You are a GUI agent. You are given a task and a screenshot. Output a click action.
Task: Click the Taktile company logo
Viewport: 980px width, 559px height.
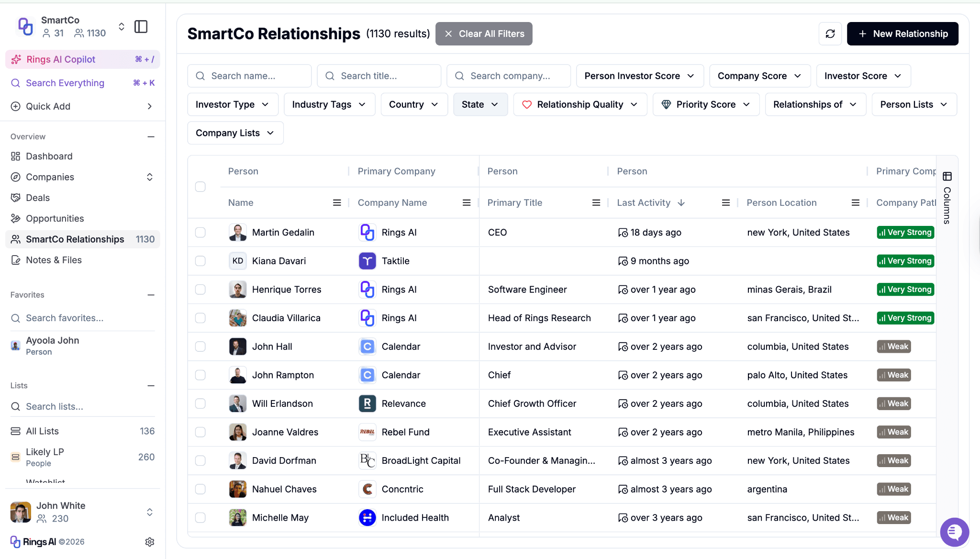point(367,261)
